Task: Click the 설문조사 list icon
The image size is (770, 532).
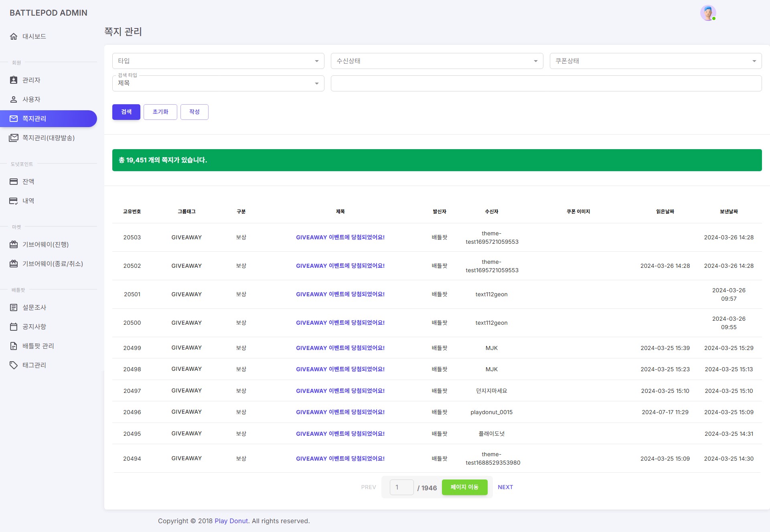Action: click(14, 307)
